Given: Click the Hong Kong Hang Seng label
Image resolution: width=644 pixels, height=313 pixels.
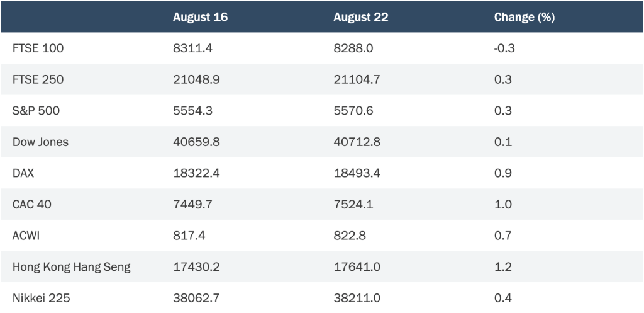Looking at the screenshot, I should tap(72, 267).
